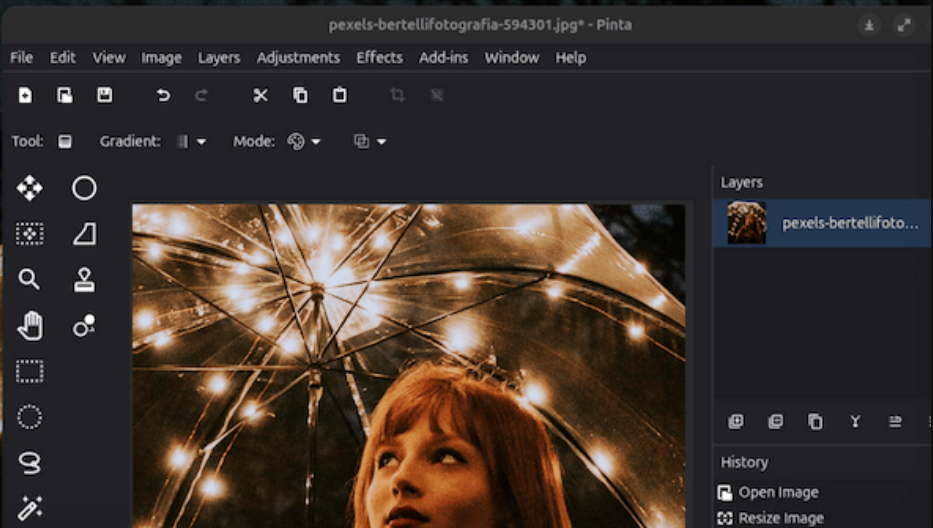933x528 pixels.
Task: Activate the Magic Wand tool
Action: [x=30, y=508]
